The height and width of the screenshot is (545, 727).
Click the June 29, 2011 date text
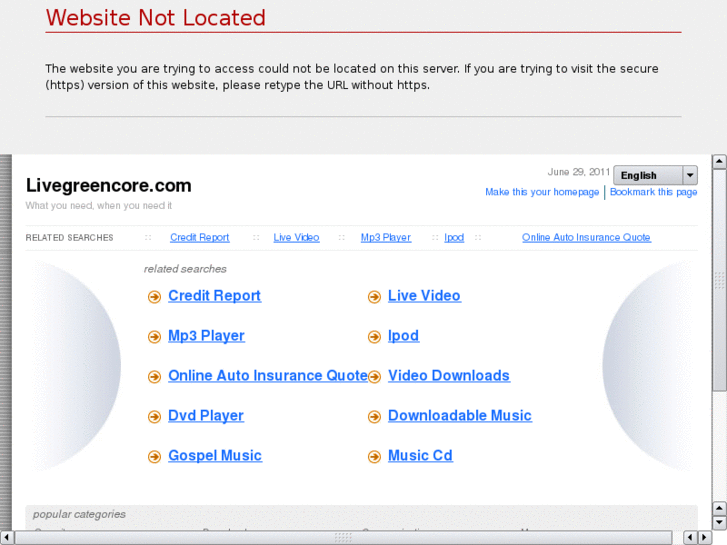click(x=579, y=172)
